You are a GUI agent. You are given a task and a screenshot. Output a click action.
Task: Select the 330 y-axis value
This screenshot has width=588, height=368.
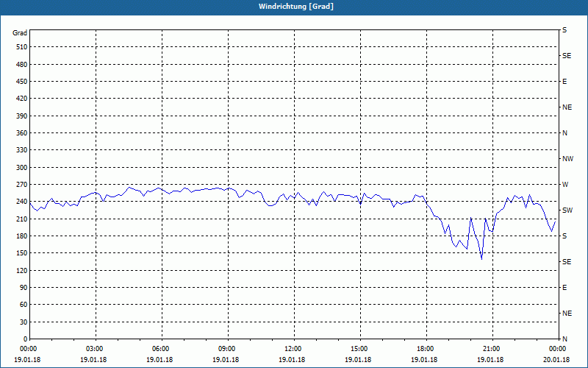(22, 150)
